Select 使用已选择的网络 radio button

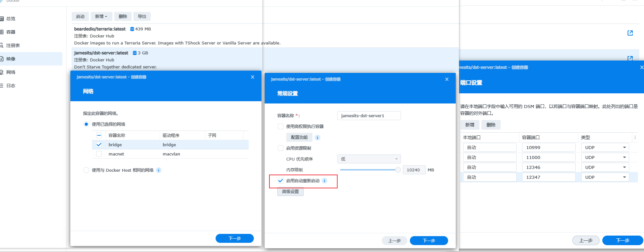[86, 124]
